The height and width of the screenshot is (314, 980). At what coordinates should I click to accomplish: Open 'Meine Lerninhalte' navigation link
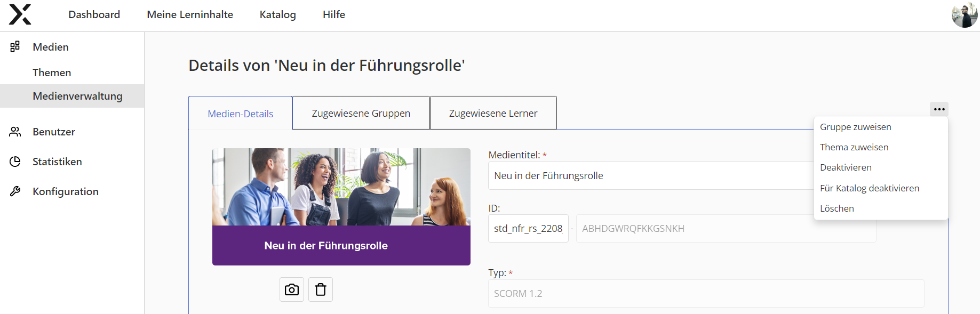pyautogui.click(x=190, y=15)
